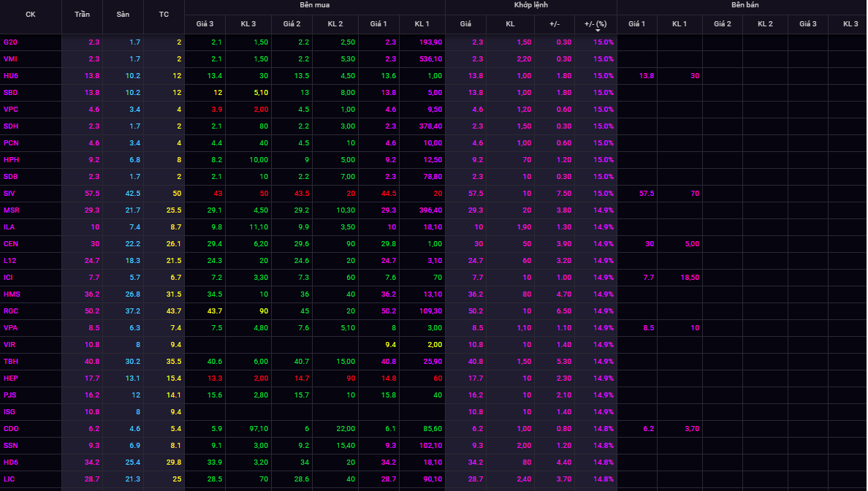Viewport: 868px width, 491px height.
Task: Select stock symbol CEN
Action: point(10,244)
